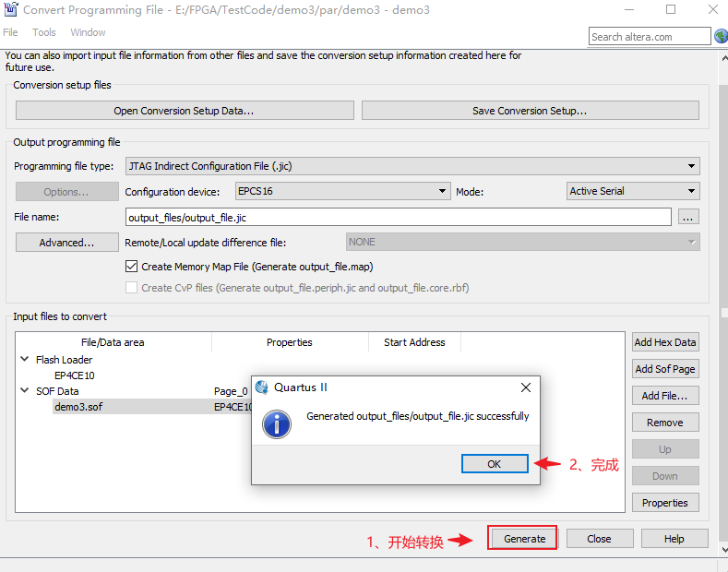Click the bottom Close button
Screen dimensions: 728x572
pyautogui.click(x=600, y=539)
